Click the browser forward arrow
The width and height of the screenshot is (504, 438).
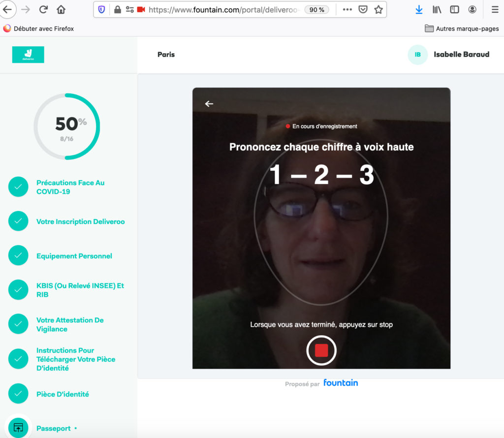tap(26, 10)
